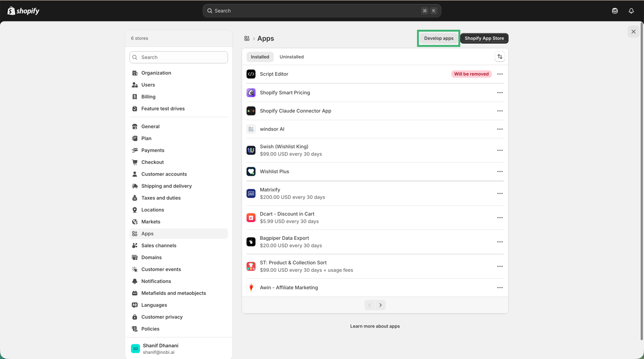Screen dimensions: 644x359
Task: Close the settings panel with X
Action: [633, 32]
